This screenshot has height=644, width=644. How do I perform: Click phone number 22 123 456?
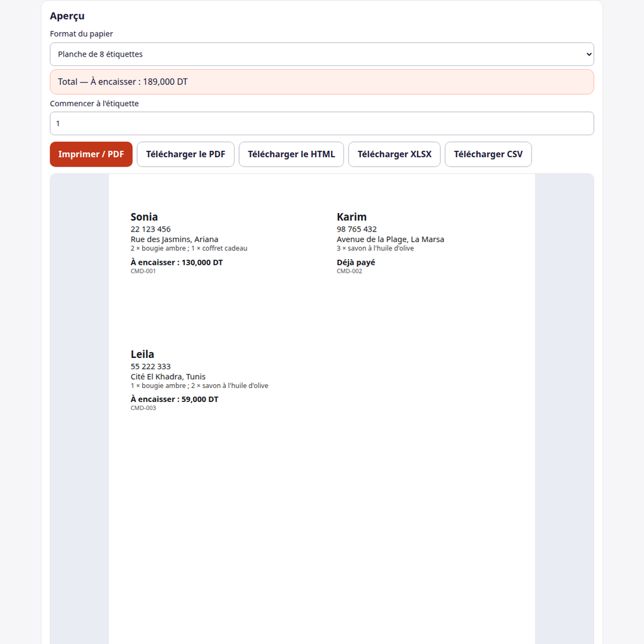click(x=151, y=229)
